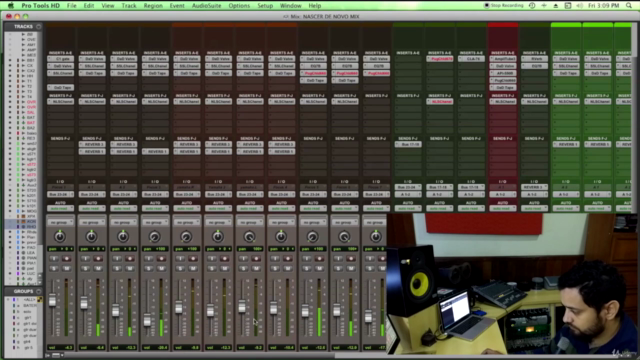
Task: Open Spotlight search magnifier in the menu bar
Action: point(629,6)
